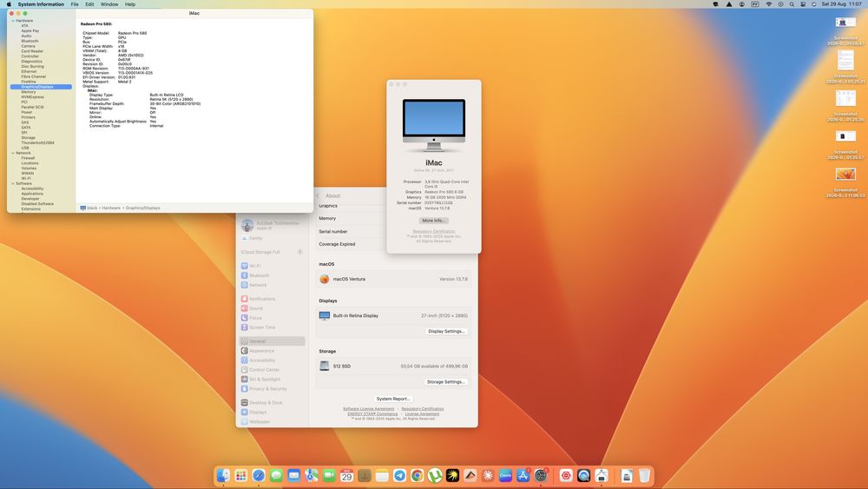The height and width of the screenshot is (489, 868).
Task: Open Mail app in the dock
Action: pos(294,475)
